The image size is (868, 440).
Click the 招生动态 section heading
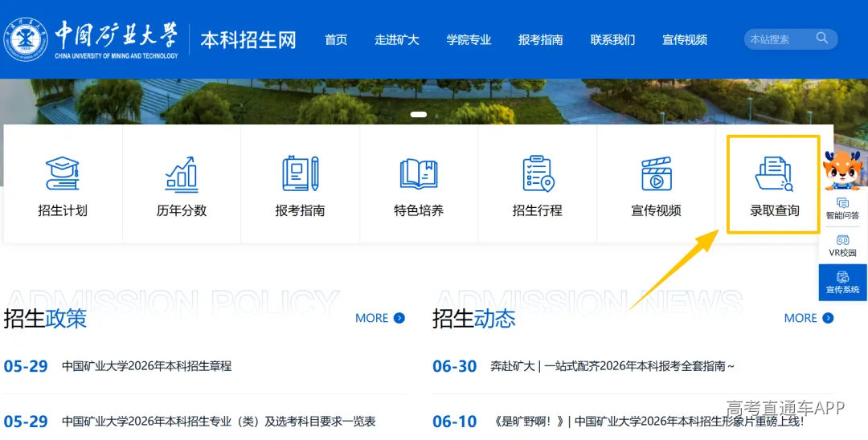point(474,319)
